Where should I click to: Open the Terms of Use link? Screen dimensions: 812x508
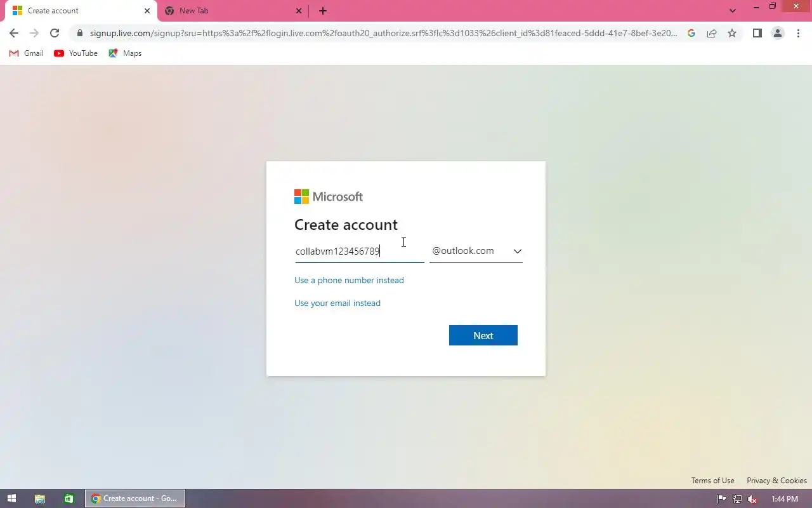coord(713,481)
